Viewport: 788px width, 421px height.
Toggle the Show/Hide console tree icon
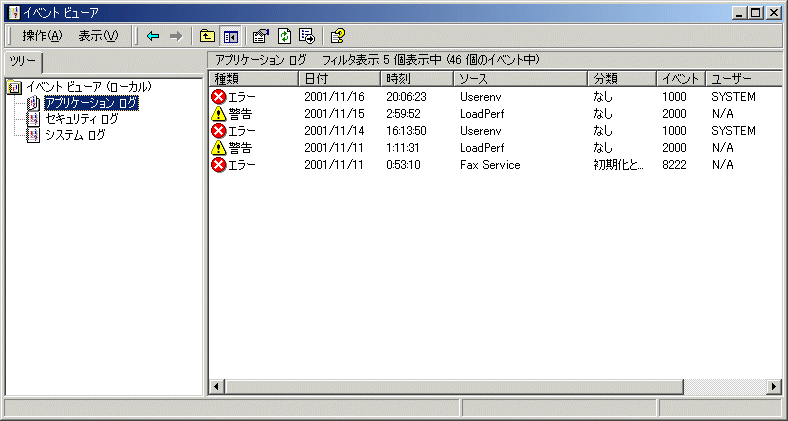(x=231, y=36)
